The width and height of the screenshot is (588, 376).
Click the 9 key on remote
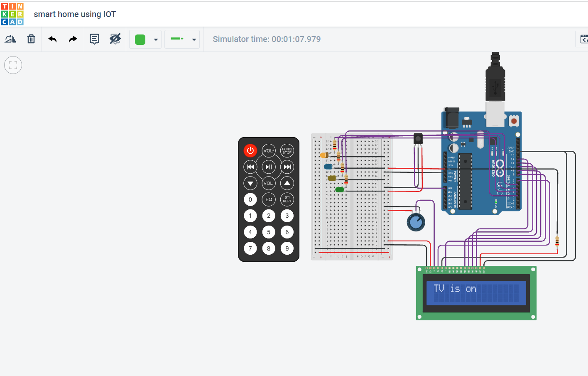pyautogui.click(x=287, y=248)
